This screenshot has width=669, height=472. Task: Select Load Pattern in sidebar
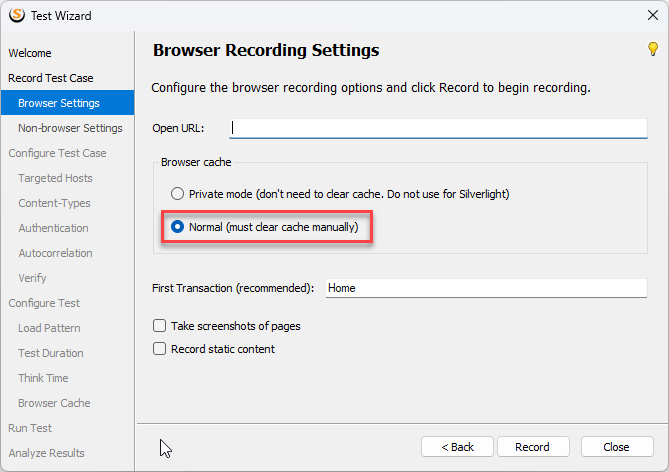coord(49,328)
